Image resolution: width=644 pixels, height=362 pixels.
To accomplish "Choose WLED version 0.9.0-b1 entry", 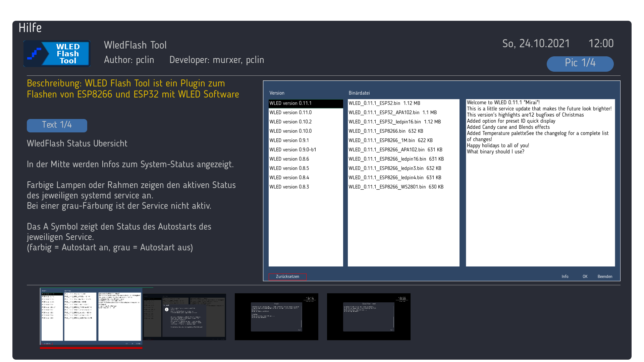I will pos(292,149).
